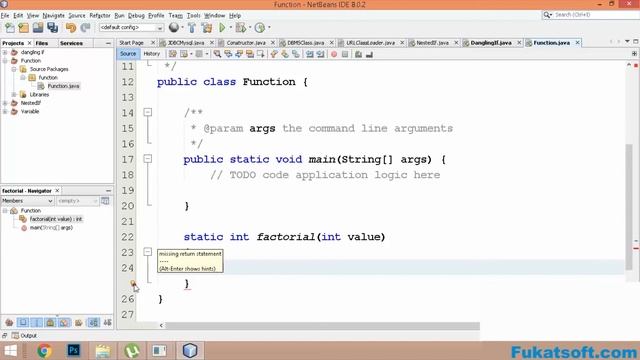
Task: Collapse the Source Packages tree node
Action: pyautogui.click(x=13, y=69)
